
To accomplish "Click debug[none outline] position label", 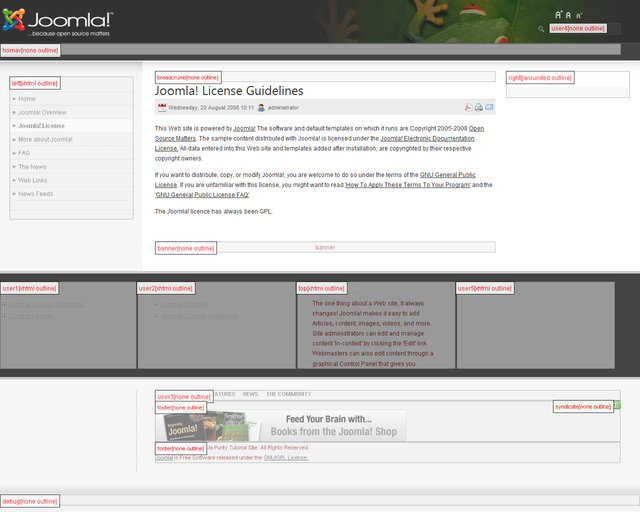I will pos(30,501).
